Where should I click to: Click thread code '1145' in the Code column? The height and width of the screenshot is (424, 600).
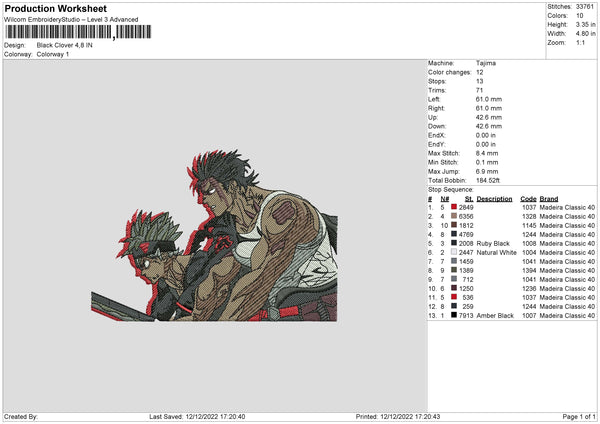pyautogui.click(x=529, y=225)
